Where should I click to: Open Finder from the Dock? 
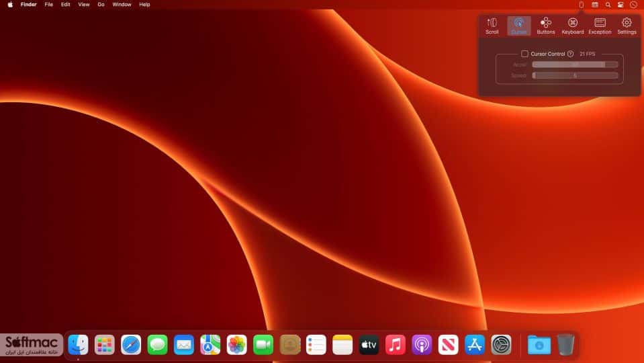78,344
